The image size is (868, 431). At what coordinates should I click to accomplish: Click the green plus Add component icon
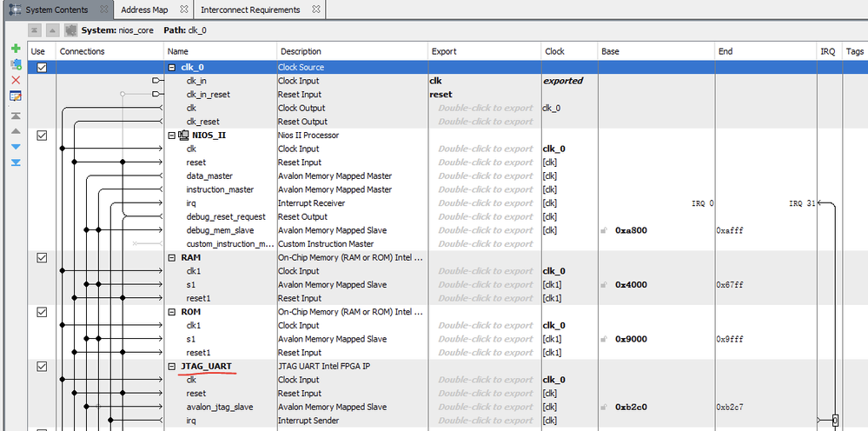[x=16, y=49]
